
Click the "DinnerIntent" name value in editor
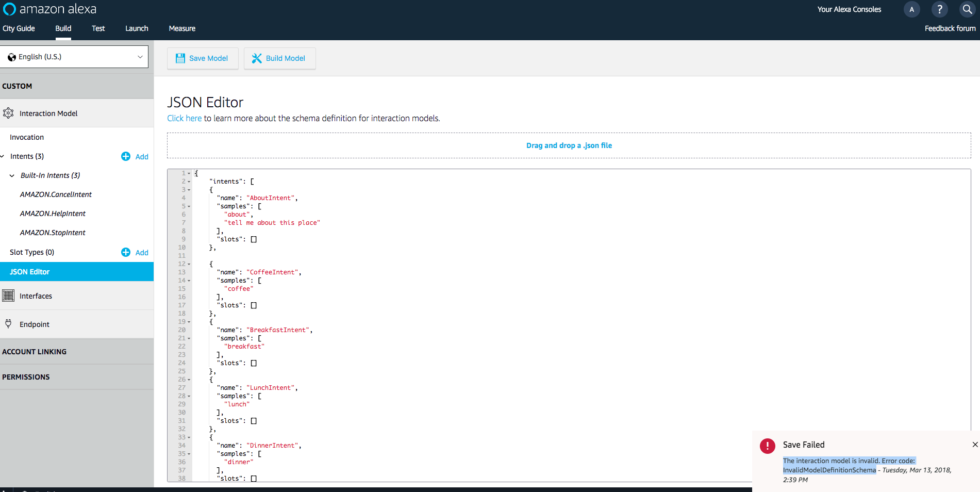pyautogui.click(x=272, y=446)
